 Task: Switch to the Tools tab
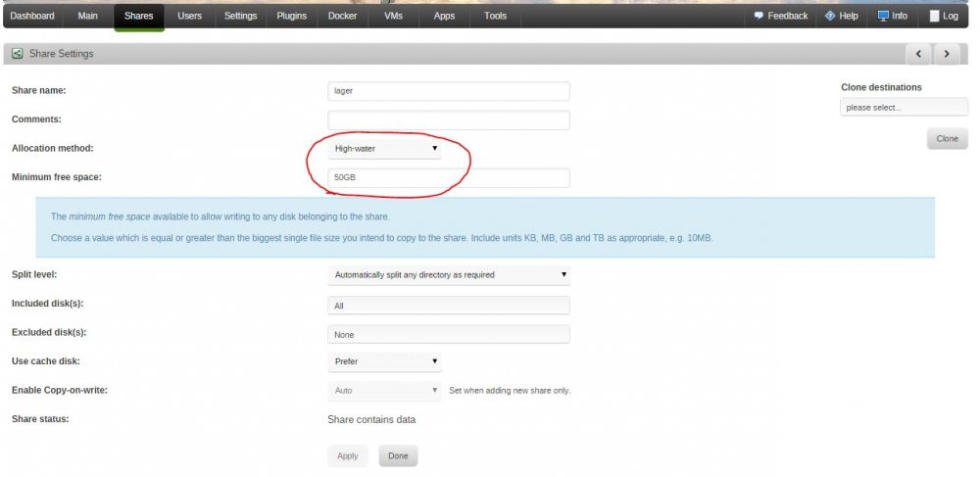click(x=495, y=17)
